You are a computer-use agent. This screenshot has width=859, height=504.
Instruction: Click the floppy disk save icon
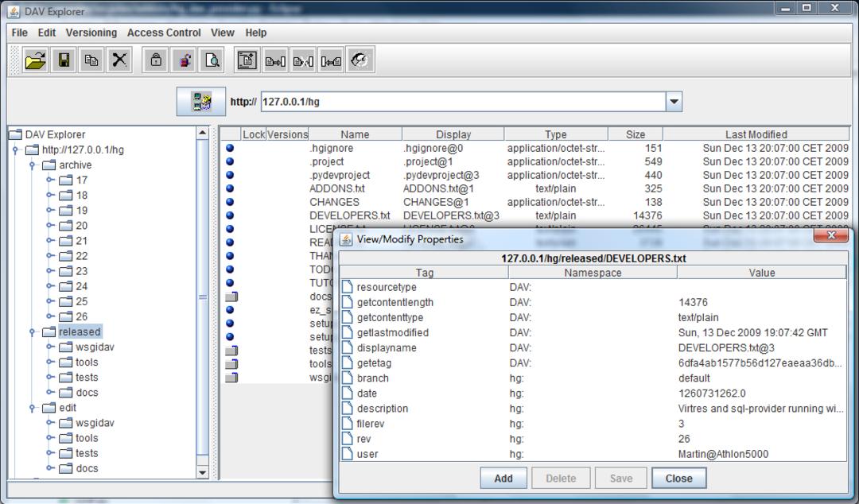[x=64, y=60]
